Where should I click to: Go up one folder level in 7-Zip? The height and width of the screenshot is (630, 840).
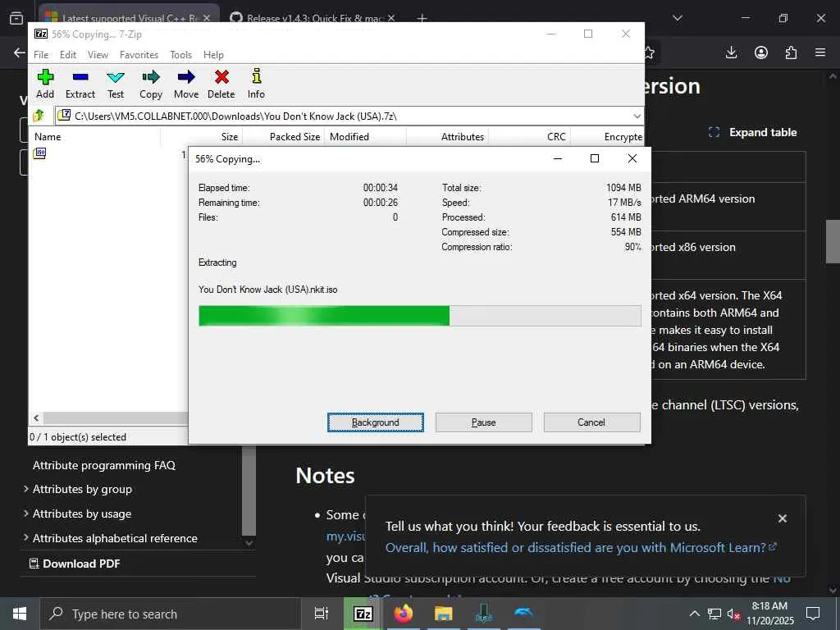[x=39, y=116]
